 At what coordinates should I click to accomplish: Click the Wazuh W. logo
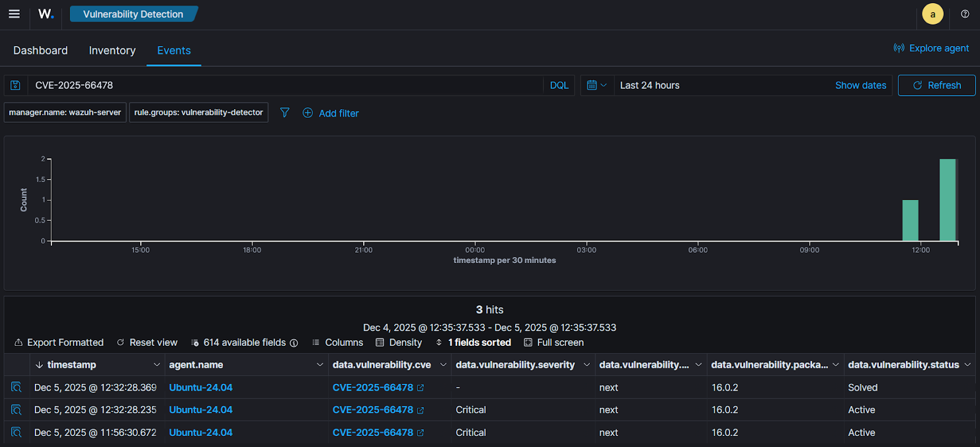(x=46, y=14)
